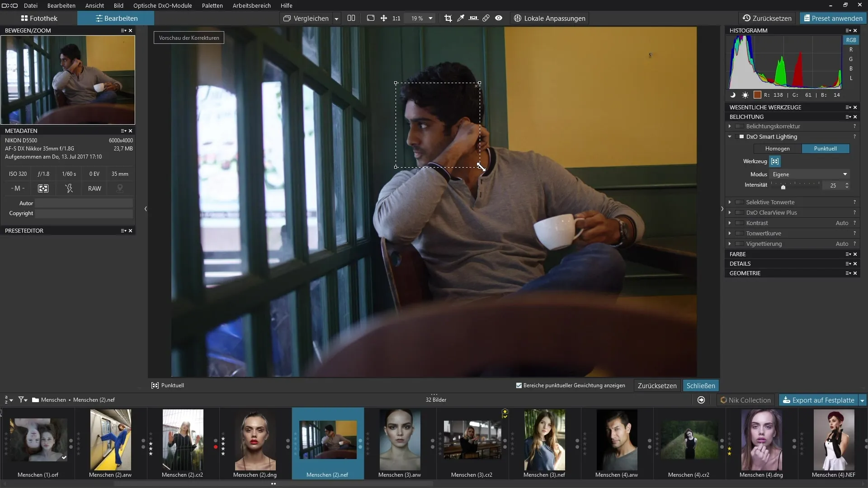Screen dimensions: 868x488
Task: Toggle the DxO ClearView Plus switch
Action: pyautogui.click(x=740, y=212)
